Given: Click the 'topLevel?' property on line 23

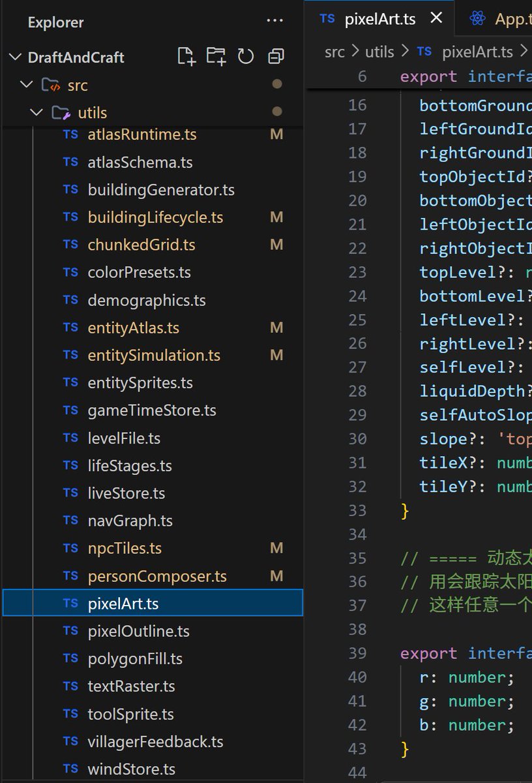Looking at the screenshot, I should point(462,271).
